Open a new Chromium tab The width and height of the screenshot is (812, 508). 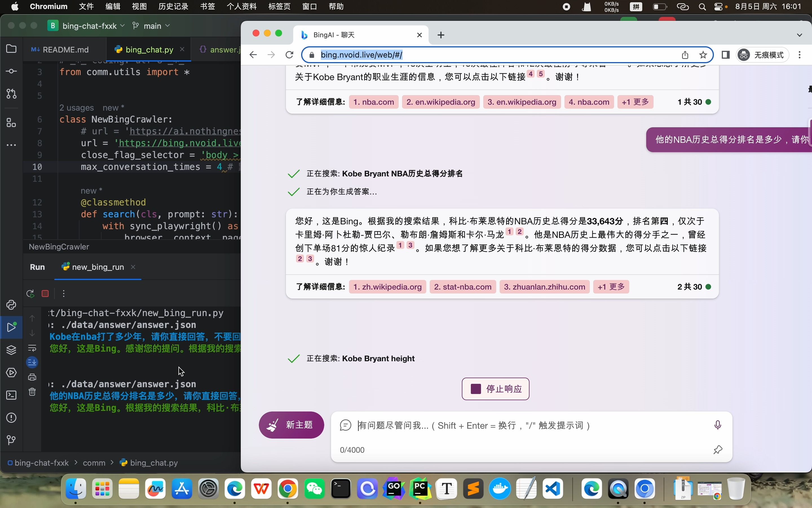(441, 35)
